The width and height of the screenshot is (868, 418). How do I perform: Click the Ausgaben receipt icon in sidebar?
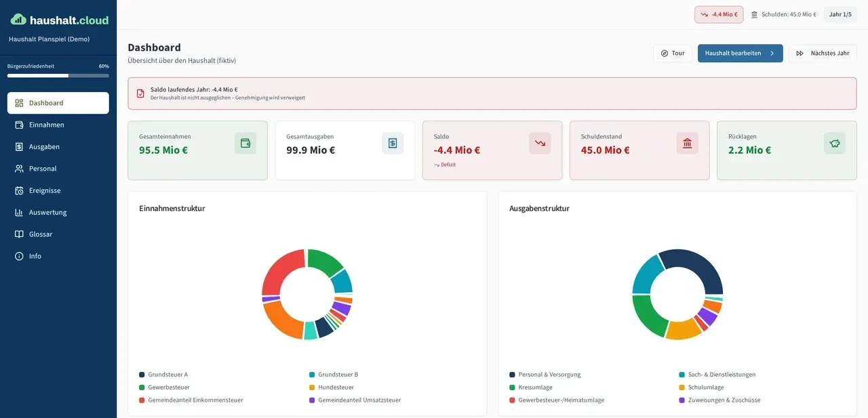click(19, 146)
